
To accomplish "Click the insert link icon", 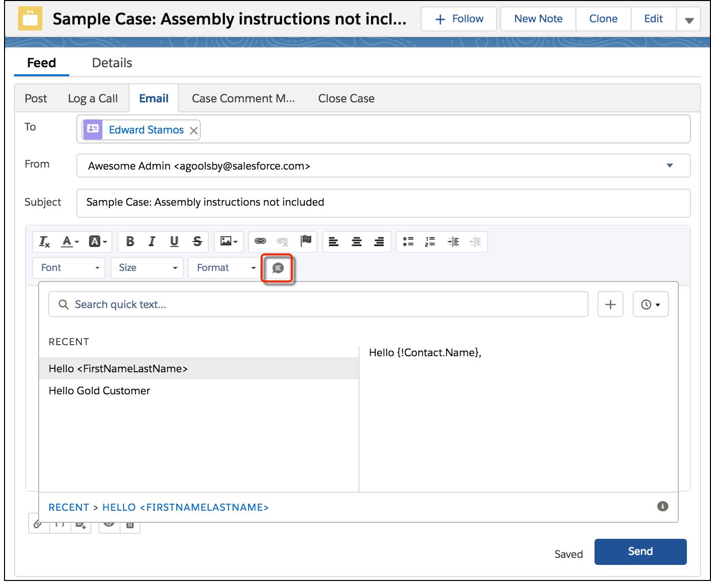I will 260,242.
